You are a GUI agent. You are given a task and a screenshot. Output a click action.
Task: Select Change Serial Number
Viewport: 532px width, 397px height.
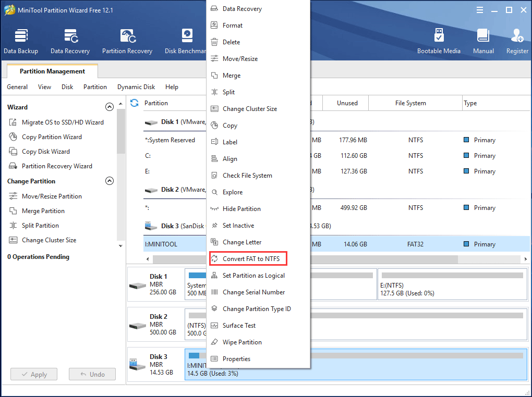click(x=258, y=292)
